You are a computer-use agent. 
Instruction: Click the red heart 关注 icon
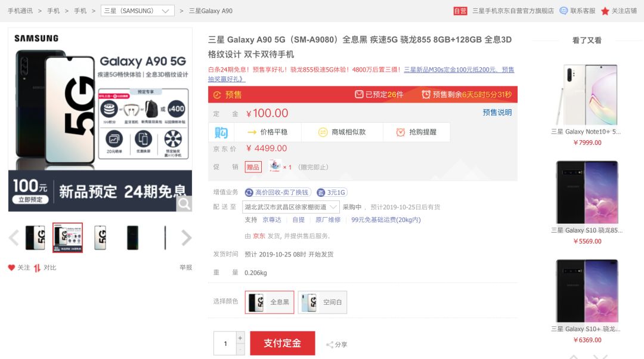point(11,267)
